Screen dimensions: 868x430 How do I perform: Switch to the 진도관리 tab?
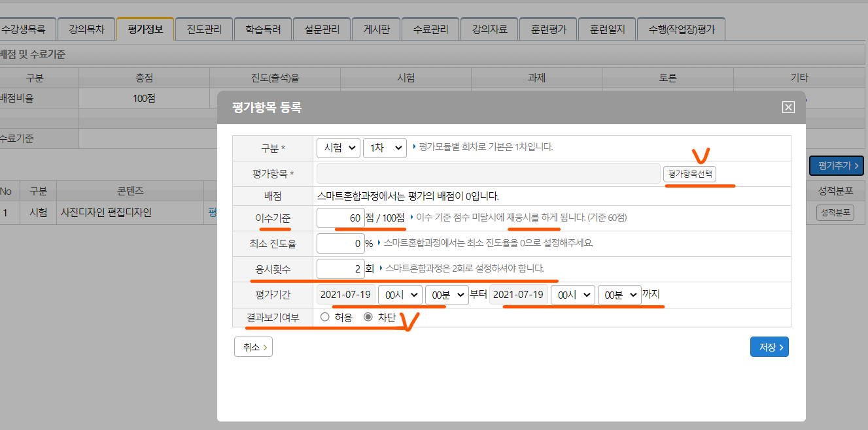click(203, 29)
